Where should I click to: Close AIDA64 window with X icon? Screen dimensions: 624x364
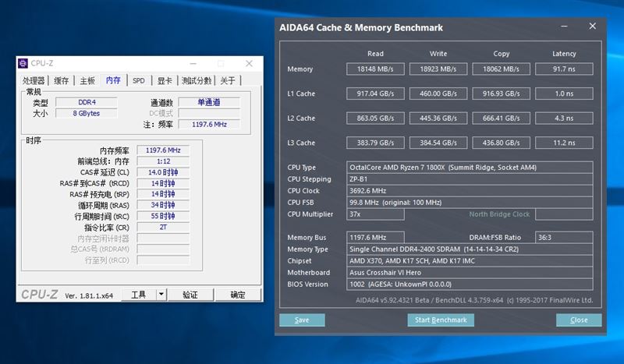coord(593,27)
